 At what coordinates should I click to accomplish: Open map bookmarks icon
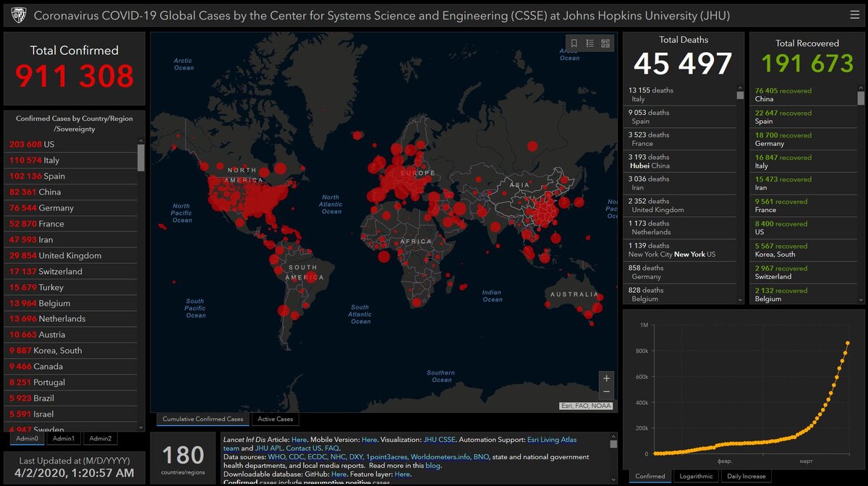point(574,43)
